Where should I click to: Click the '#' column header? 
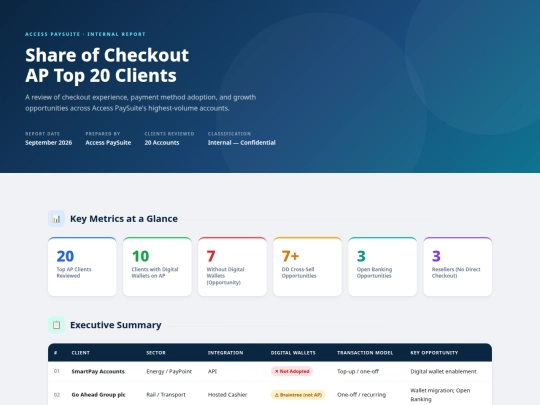coord(55,353)
